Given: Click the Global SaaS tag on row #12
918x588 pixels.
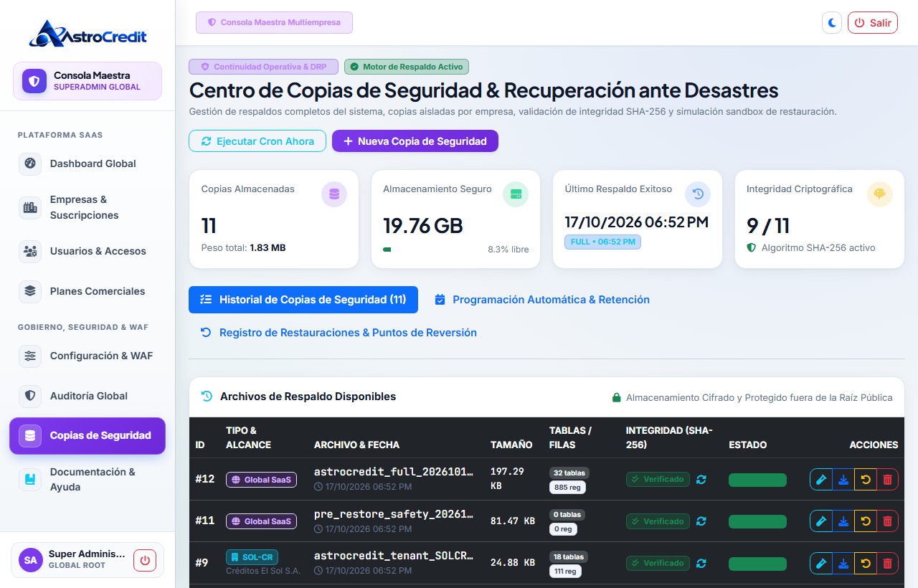Looking at the screenshot, I should 261,480.
